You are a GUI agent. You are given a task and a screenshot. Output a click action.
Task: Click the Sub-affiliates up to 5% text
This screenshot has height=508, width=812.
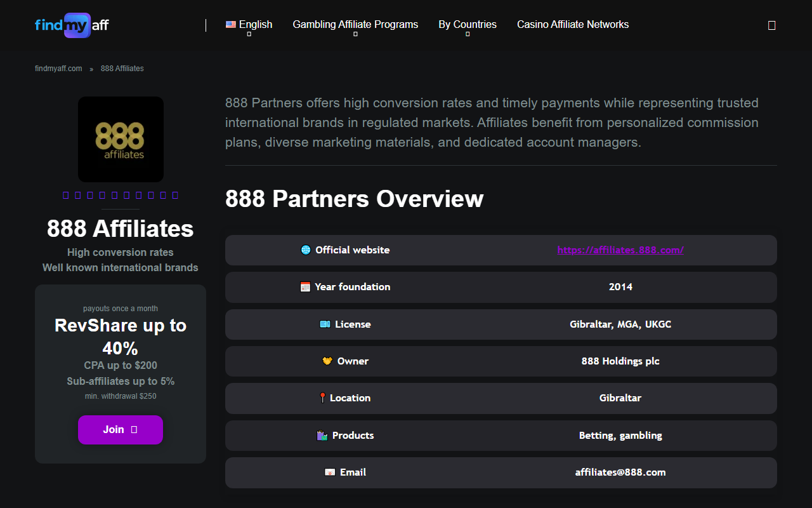[x=121, y=382]
